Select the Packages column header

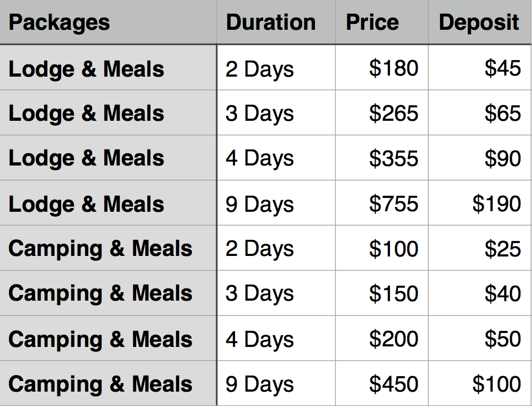[x=108, y=22]
